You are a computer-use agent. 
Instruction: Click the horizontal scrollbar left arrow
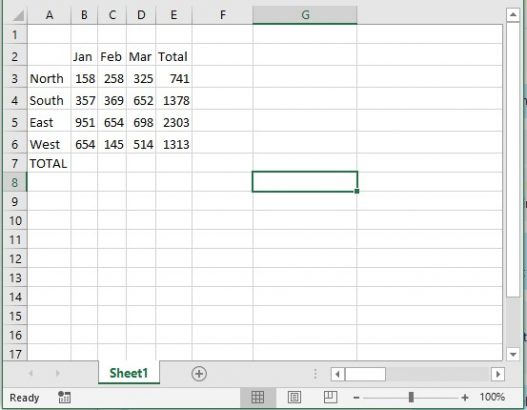tap(337, 374)
